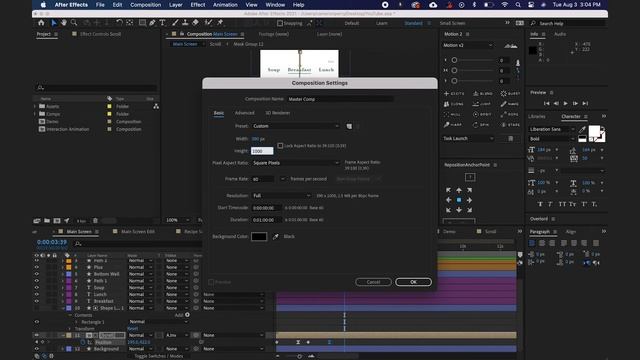Select the Selection arrow tool
Image resolution: width=640 pixels, height=360 pixels.
click(x=53, y=23)
